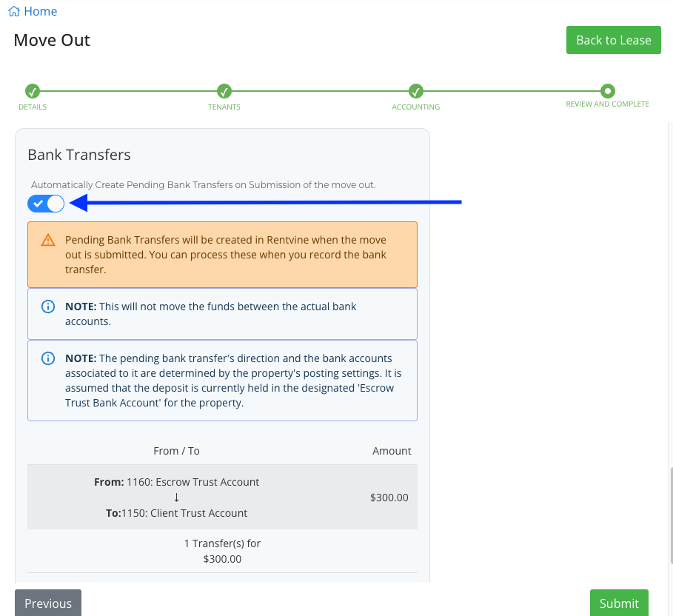673x616 pixels.
Task: Click the Escrow Trust Account transfer row
Action: (222, 497)
